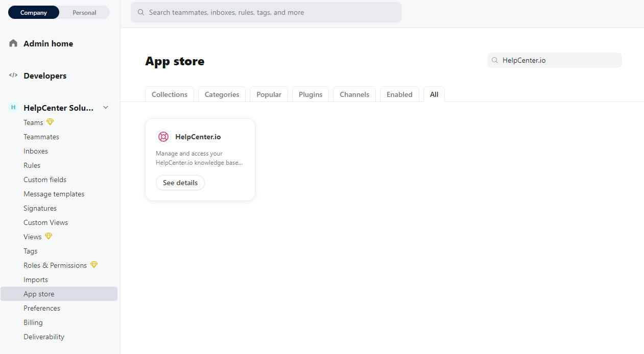
Task: Open the Categories tab
Action: pos(222,94)
